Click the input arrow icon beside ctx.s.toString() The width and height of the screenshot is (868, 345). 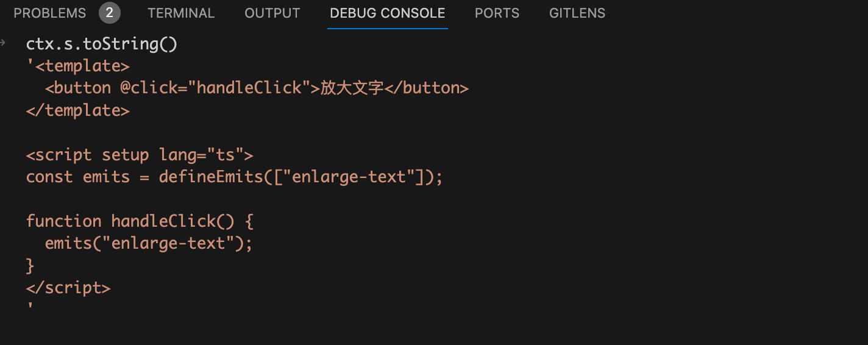3,43
